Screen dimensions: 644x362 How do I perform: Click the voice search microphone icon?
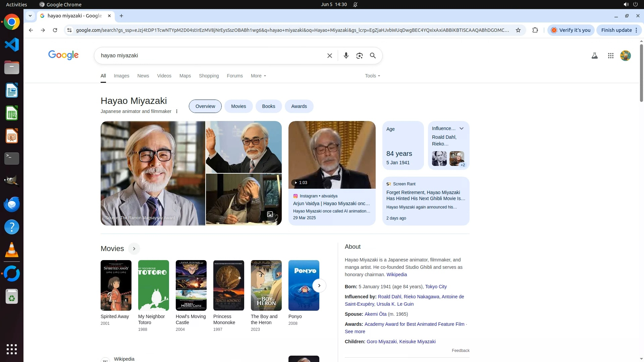coord(346,56)
